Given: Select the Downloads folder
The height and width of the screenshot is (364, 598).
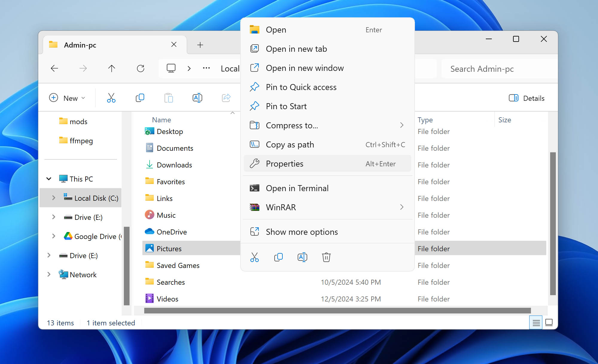Looking at the screenshot, I should pyautogui.click(x=168, y=165).
